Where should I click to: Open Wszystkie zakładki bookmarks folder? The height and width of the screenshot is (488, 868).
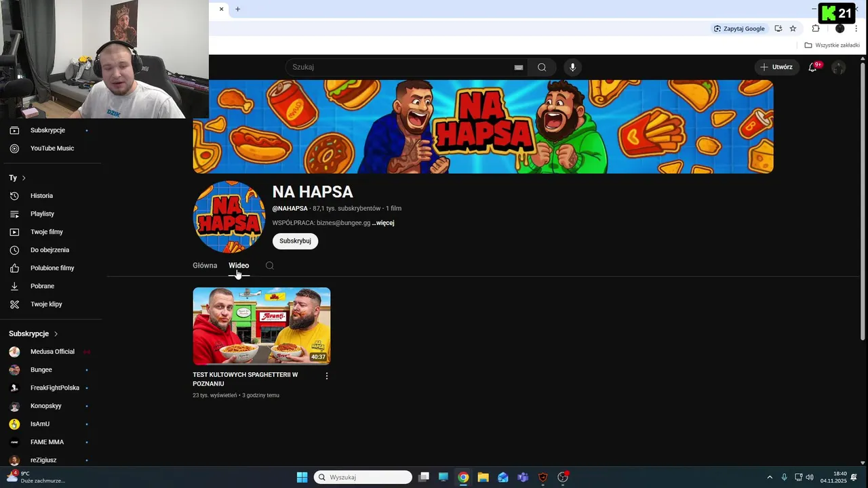(832, 45)
